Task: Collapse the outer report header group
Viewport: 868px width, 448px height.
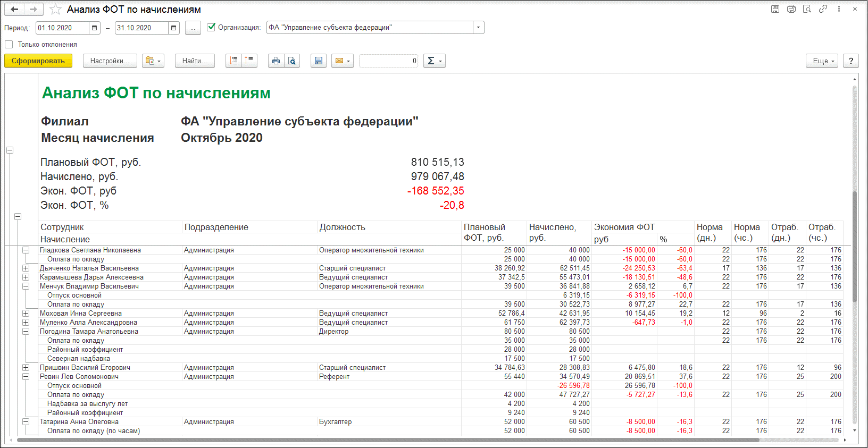Action: pos(10,150)
